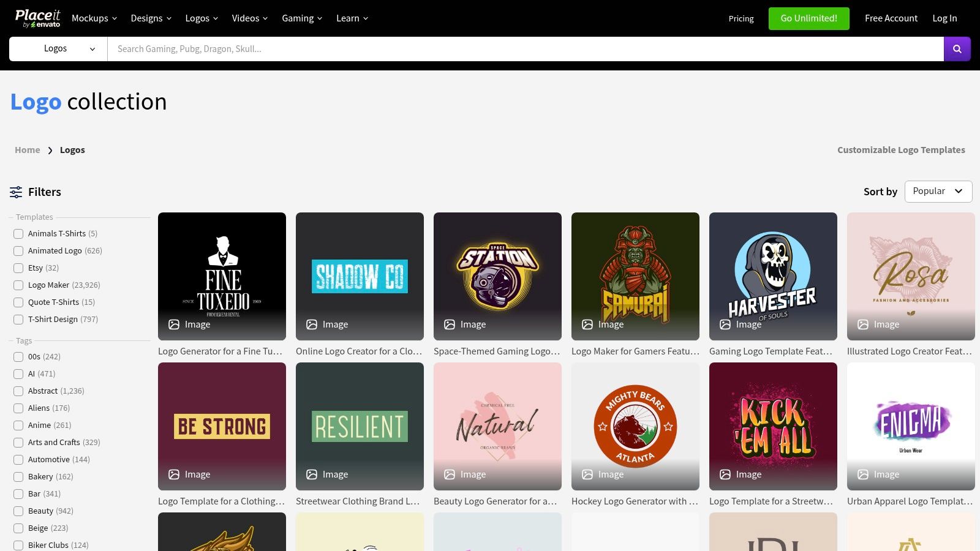Expand the Videos menu
Viewport: 980px width, 551px height.
click(x=250, y=18)
